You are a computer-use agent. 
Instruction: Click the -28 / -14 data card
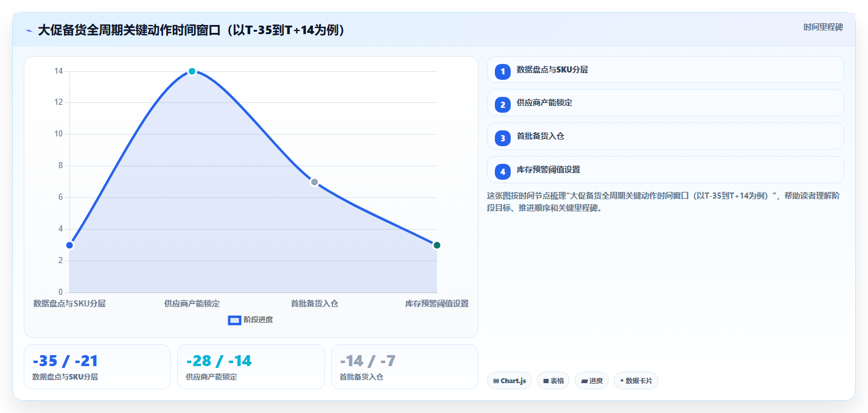[x=251, y=367]
